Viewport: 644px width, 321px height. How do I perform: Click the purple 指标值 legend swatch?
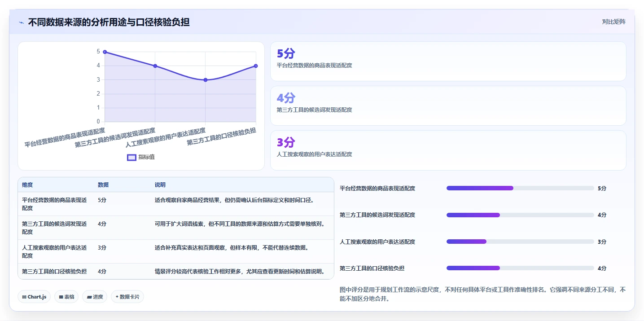[x=131, y=157]
